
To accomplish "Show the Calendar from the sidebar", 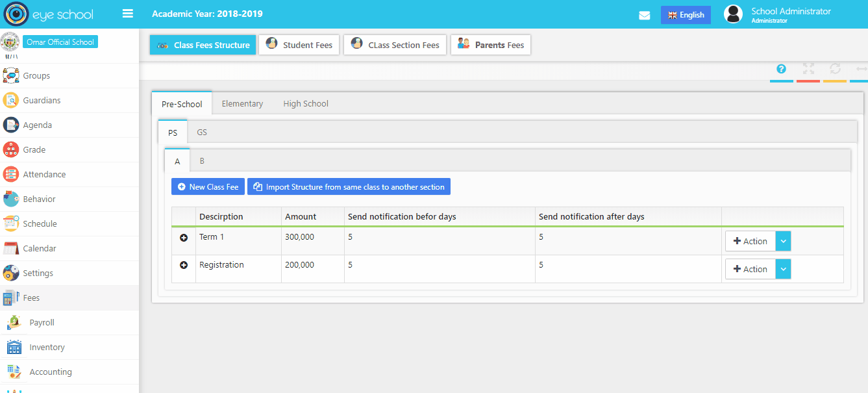I will 69,249.
